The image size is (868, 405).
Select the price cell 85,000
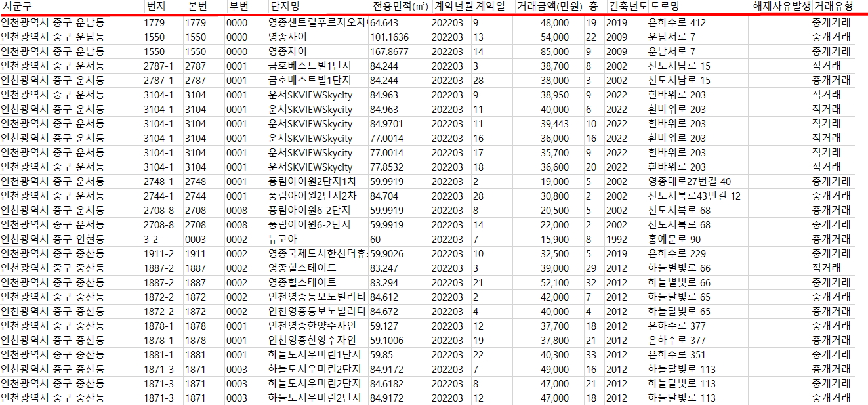click(x=555, y=52)
